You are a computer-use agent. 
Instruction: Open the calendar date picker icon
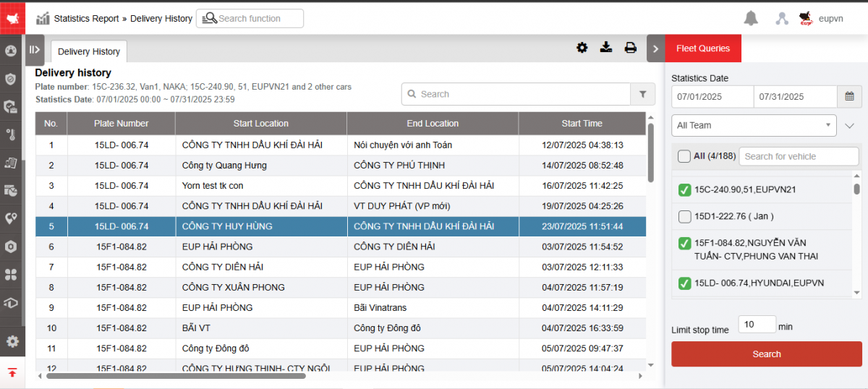[849, 96]
